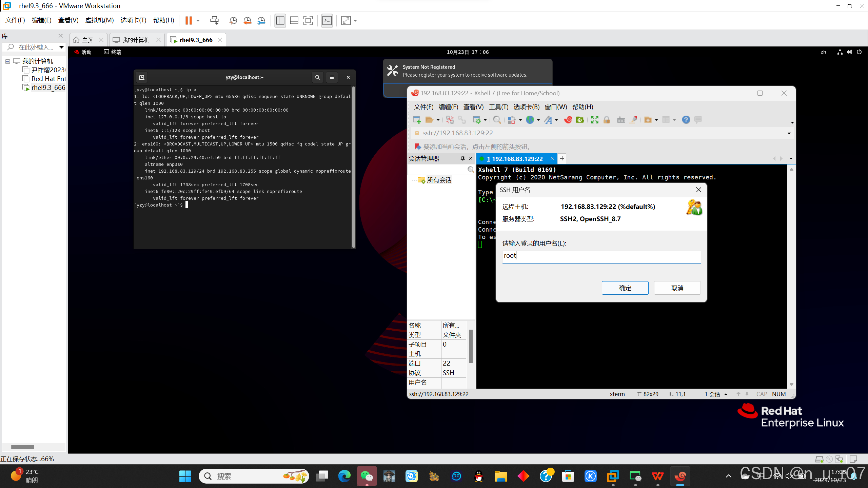Screen dimensions: 868x488
Task: Expand the Xshell address bar dropdown
Action: tap(789, 133)
